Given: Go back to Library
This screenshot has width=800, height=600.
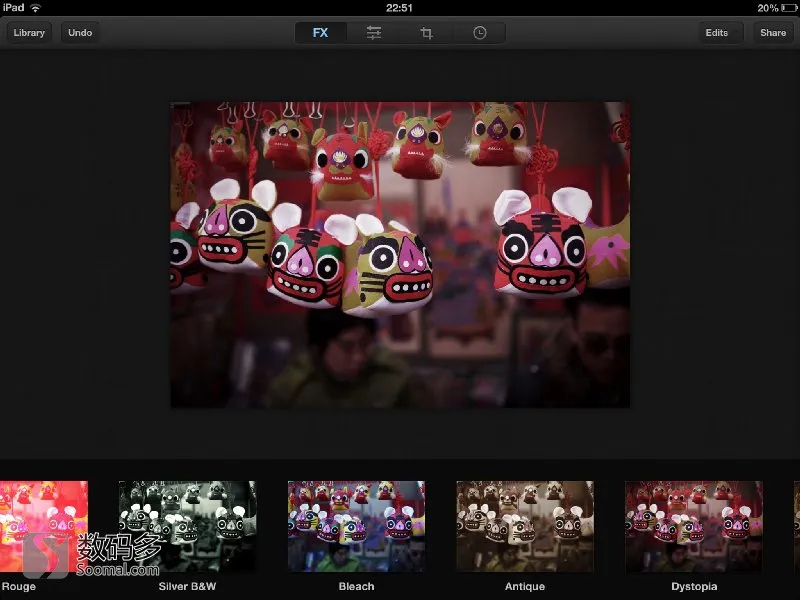Looking at the screenshot, I should (x=29, y=33).
